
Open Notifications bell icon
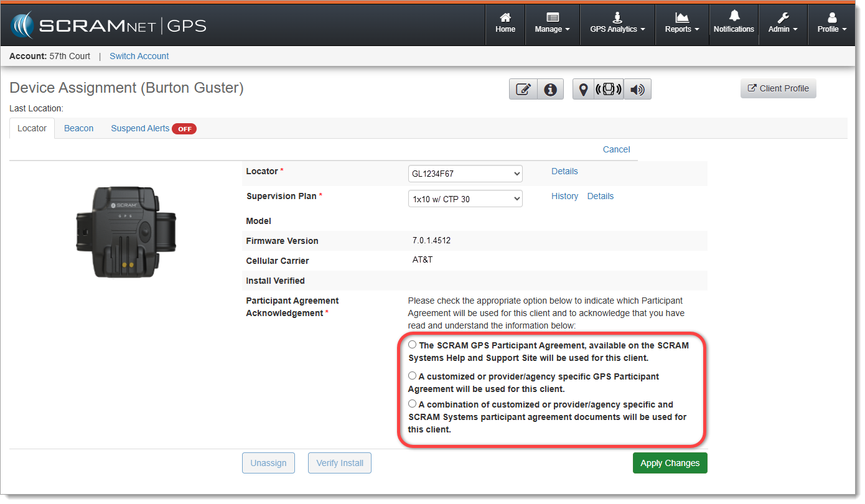[x=734, y=24]
